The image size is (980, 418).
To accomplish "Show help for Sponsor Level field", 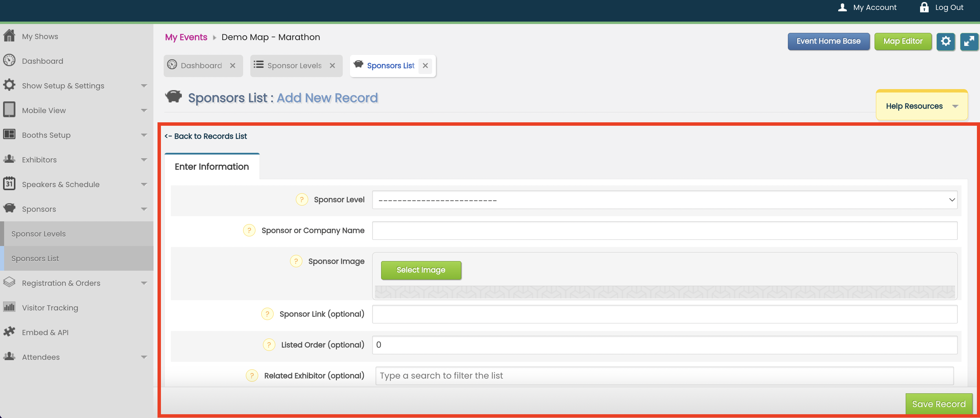I will tap(302, 199).
